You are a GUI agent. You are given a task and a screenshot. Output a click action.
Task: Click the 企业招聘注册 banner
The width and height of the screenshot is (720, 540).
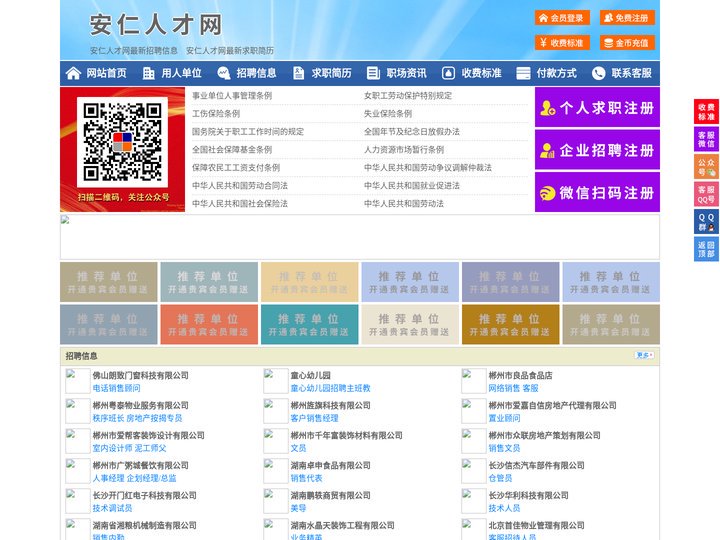(597, 150)
